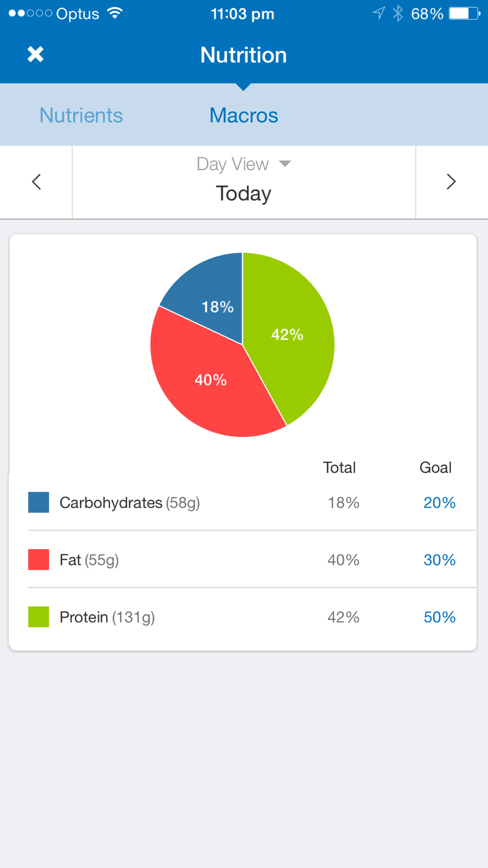The width and height of the screenshot is (488, 868).
Task: Tap the red Fat color swatch
Action: [39, 560]
